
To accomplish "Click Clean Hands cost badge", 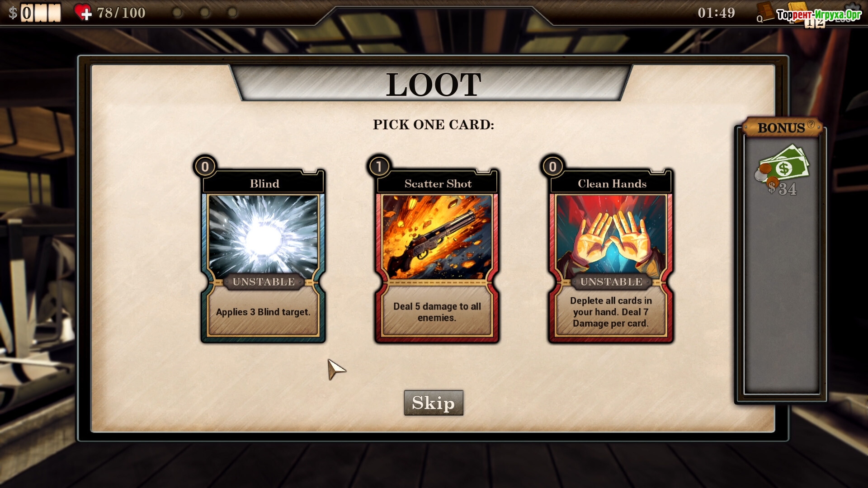I will pos(553,167).
